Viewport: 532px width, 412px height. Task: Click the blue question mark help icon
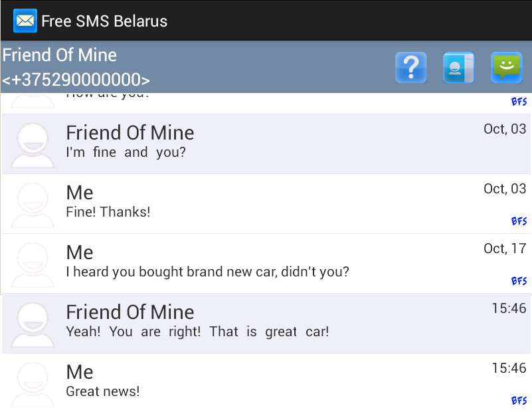point(410,67)
